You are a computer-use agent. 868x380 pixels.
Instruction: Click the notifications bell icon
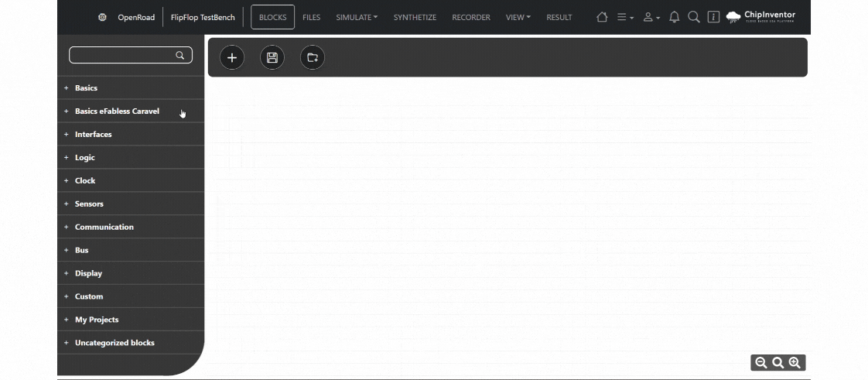[675, 17]
